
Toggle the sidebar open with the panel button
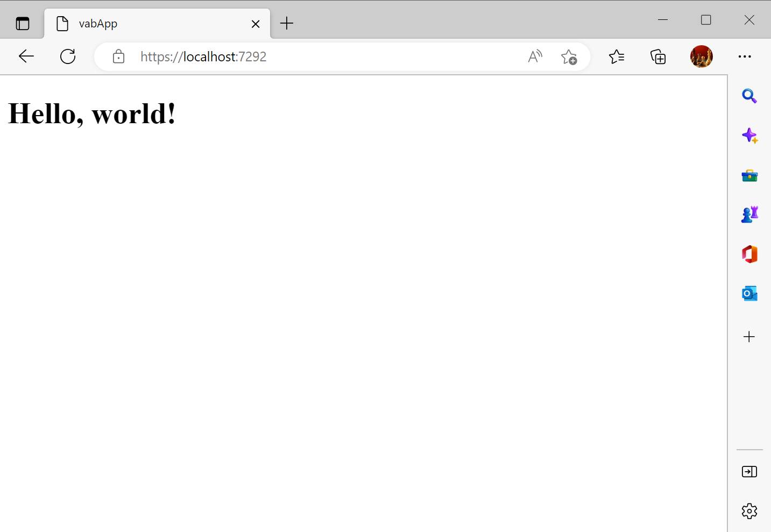pos(749,471)
